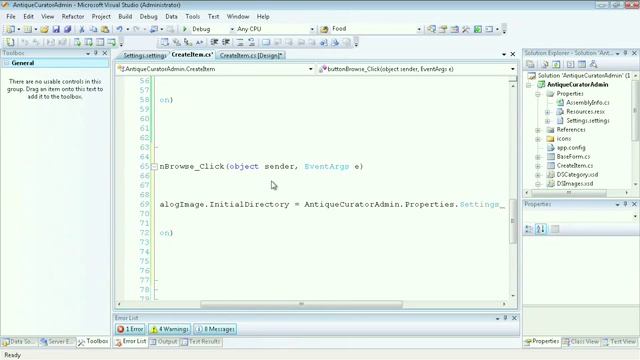Viewport: 640px width, 360px height.
Task: Click View Class Diagram in Solution Explorer
Action: pyautogui.click(x=593, y=64)
